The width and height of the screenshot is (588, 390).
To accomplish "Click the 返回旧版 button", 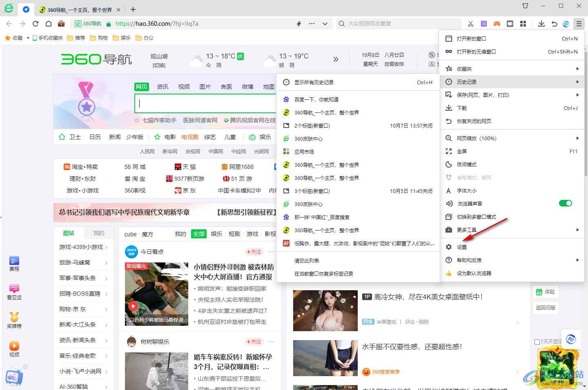I will pyautogui.click(x=546, y=307).
